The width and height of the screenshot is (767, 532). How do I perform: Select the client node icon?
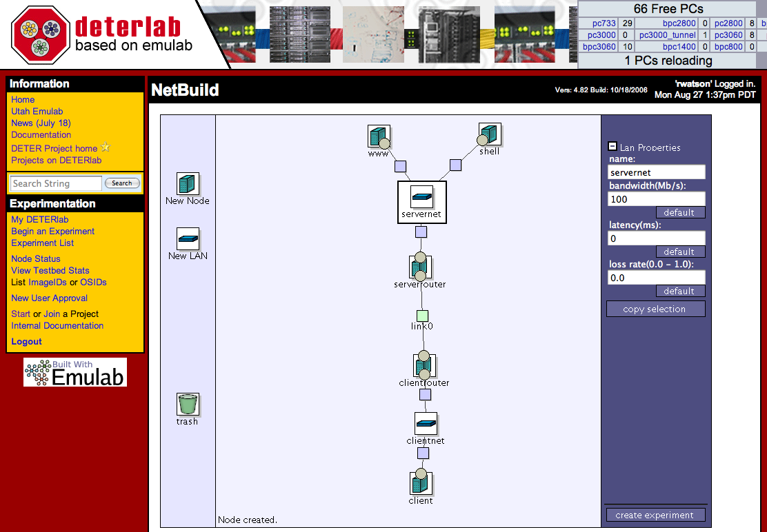(x=421, y=482)
